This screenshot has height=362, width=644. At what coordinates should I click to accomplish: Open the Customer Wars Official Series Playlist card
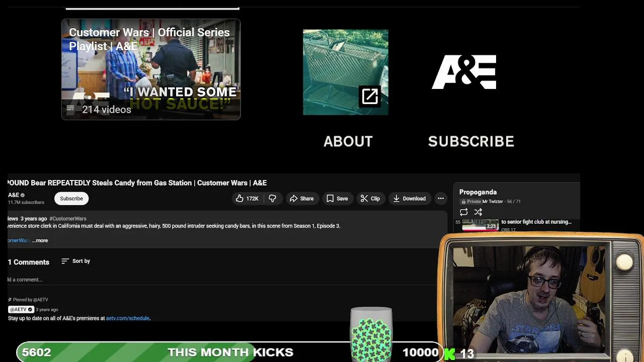click(151, 69)
